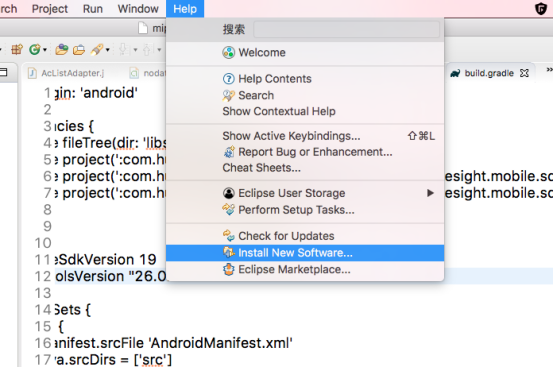Click the open task folder toolbar icon

(79, 50)
